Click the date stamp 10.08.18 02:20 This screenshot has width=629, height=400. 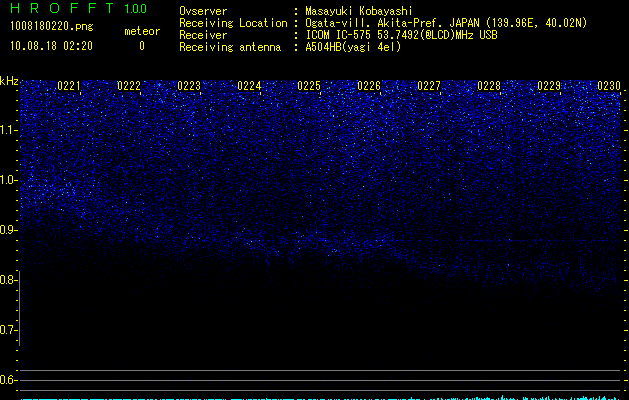pos(51,46)
